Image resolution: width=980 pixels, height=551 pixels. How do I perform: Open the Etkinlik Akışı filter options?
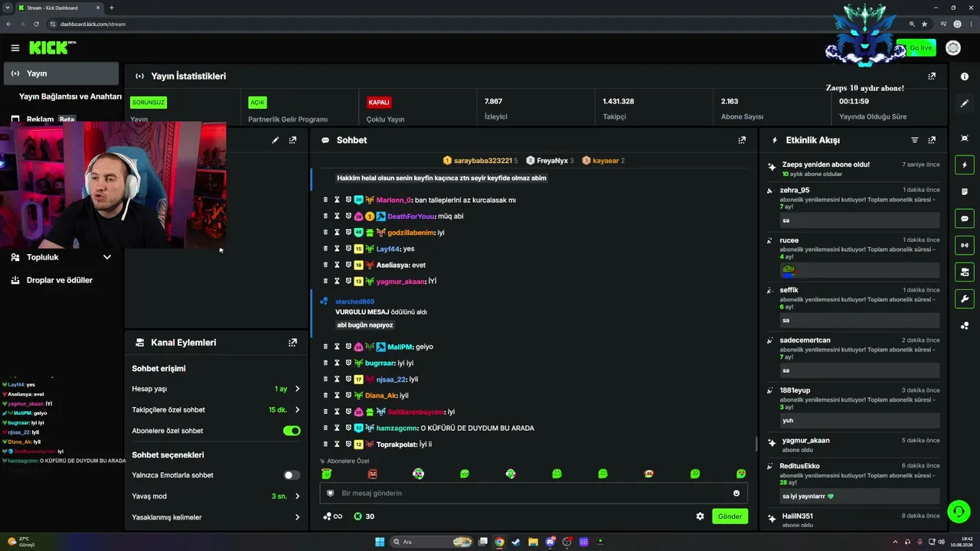pos(914,140)
